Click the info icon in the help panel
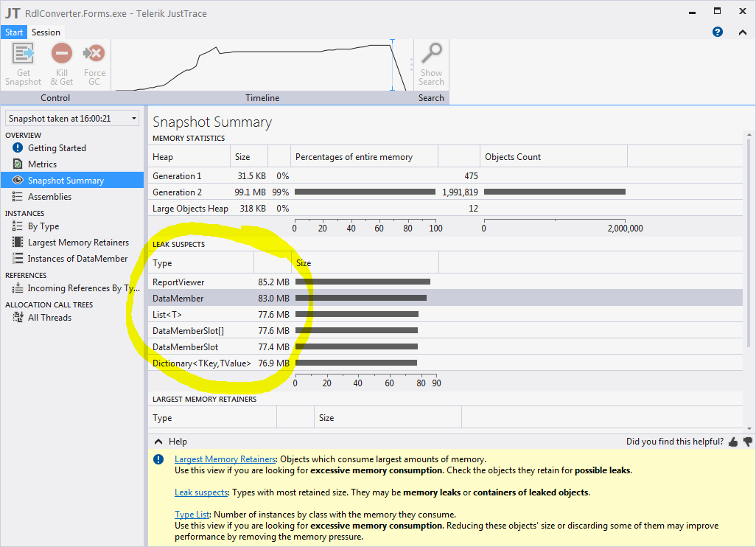756x547 pixels. 158,459
